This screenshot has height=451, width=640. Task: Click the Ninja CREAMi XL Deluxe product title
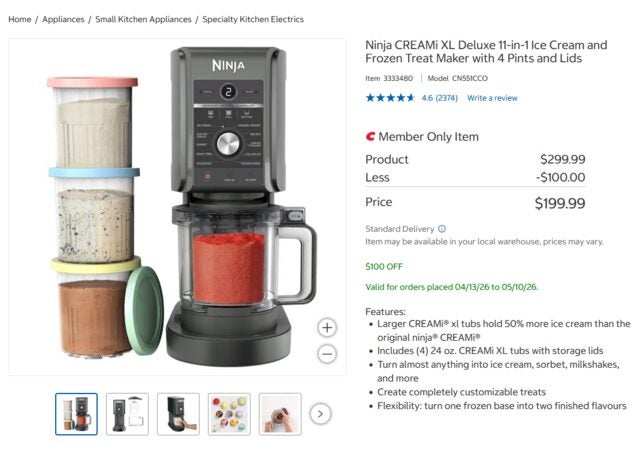[486, 51]
